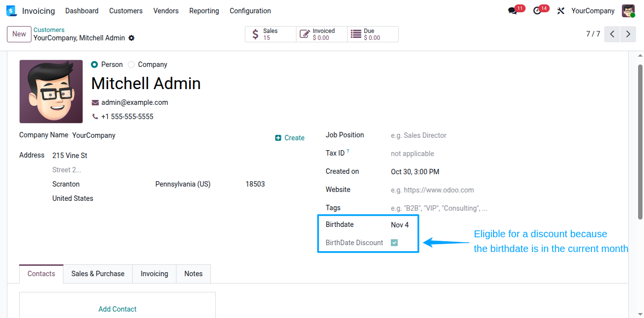Screen dimensions: 644x318
Task: Click the +1 555-555-5555 phone field
Action: coord(127,117)
